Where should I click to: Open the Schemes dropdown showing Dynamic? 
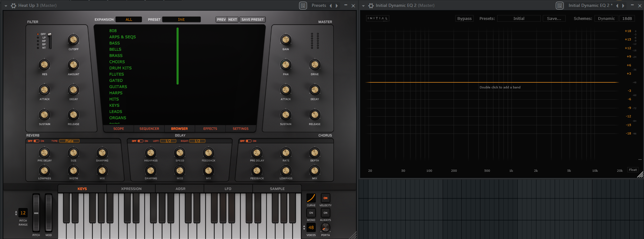pos(606,18)
